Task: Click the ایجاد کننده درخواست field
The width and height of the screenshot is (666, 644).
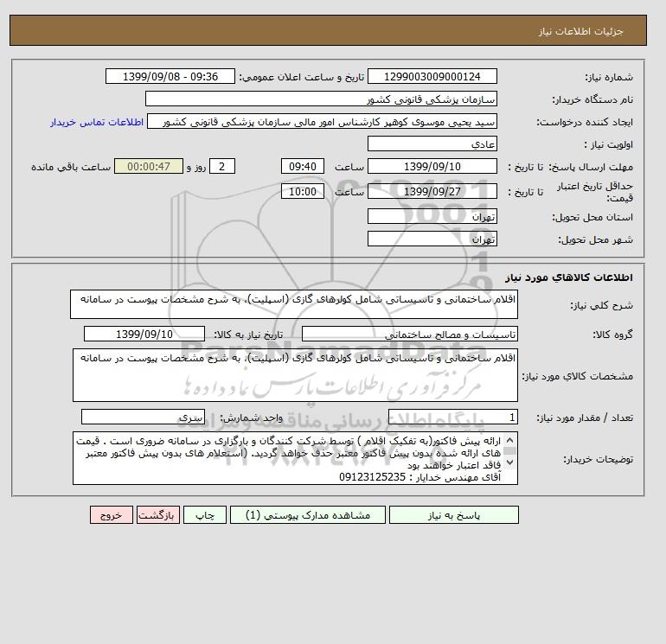Action: [x=322, y=122]
